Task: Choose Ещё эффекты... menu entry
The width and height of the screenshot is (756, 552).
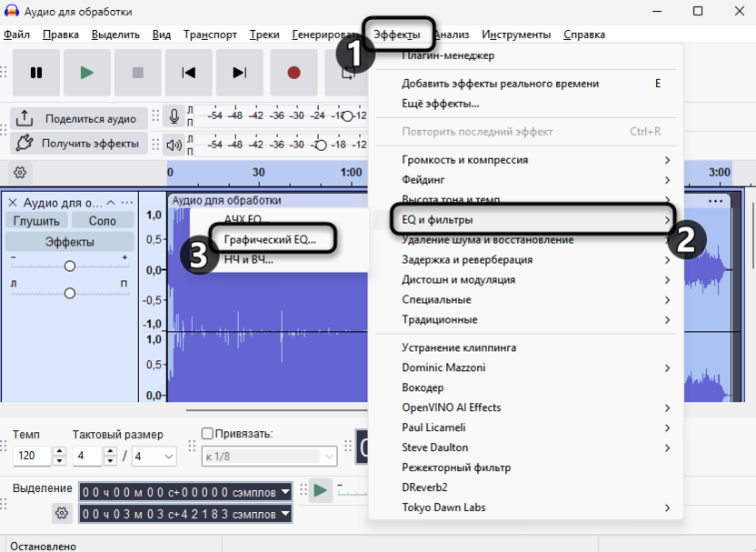Action: point(525,104)
